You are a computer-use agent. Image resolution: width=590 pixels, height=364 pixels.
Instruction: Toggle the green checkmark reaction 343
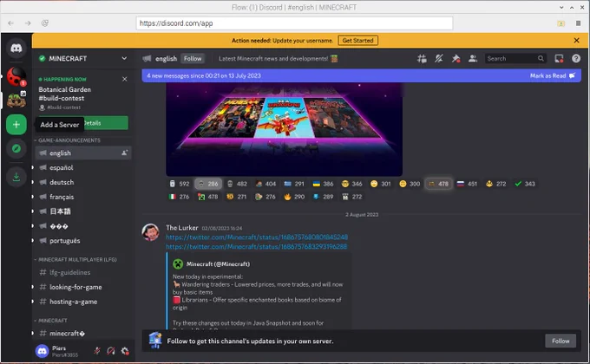click(525, 184)
